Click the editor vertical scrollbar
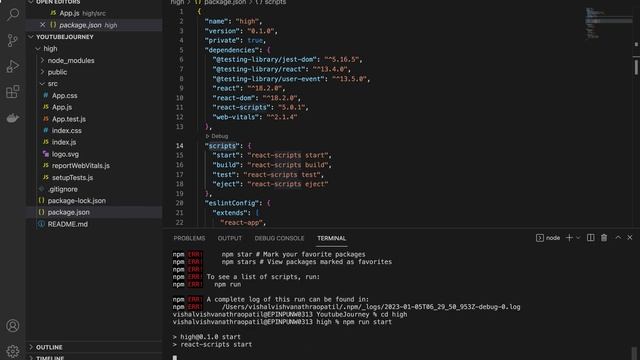Viewport: 640px width, 360px height. 636,67
